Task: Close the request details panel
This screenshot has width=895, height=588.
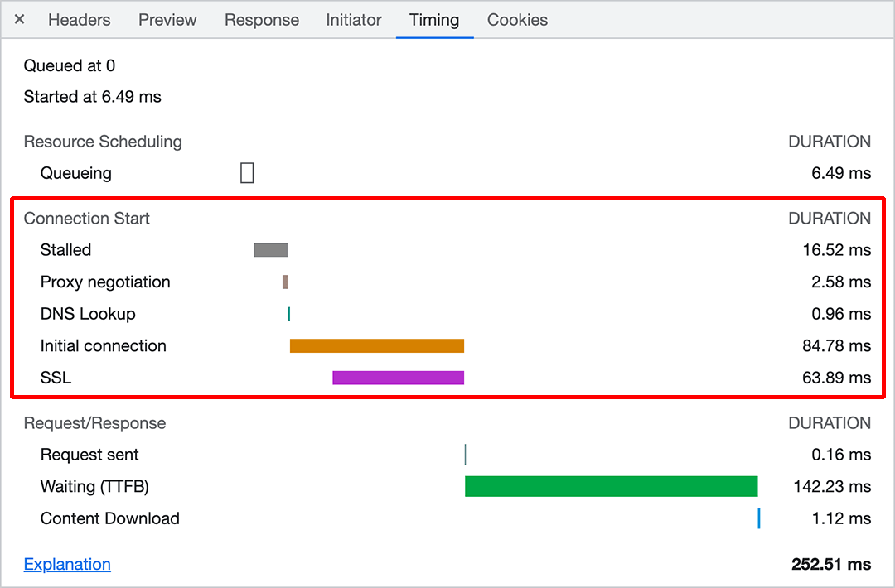Action: click(19, 20)
